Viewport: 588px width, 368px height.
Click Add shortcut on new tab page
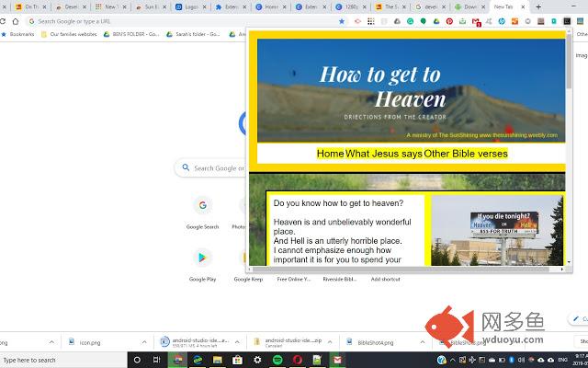[x=386, y=279]
